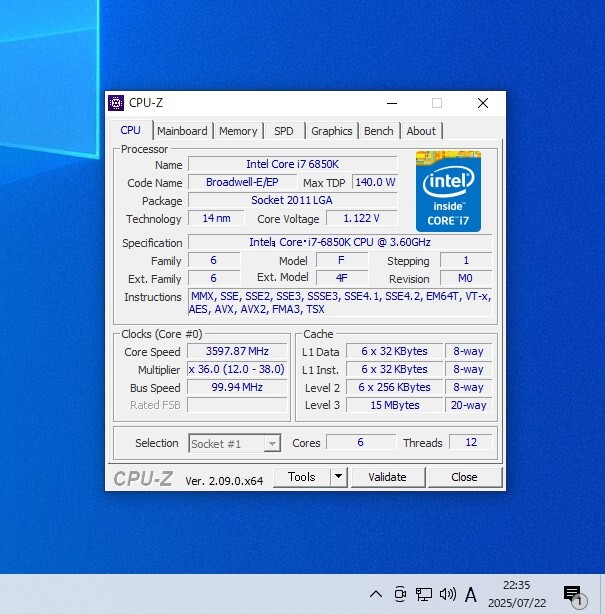This screenshot has width=605, height=614.
Task: Click the instructions list starting 'MMX, SSE'
Action: [340, 303]
